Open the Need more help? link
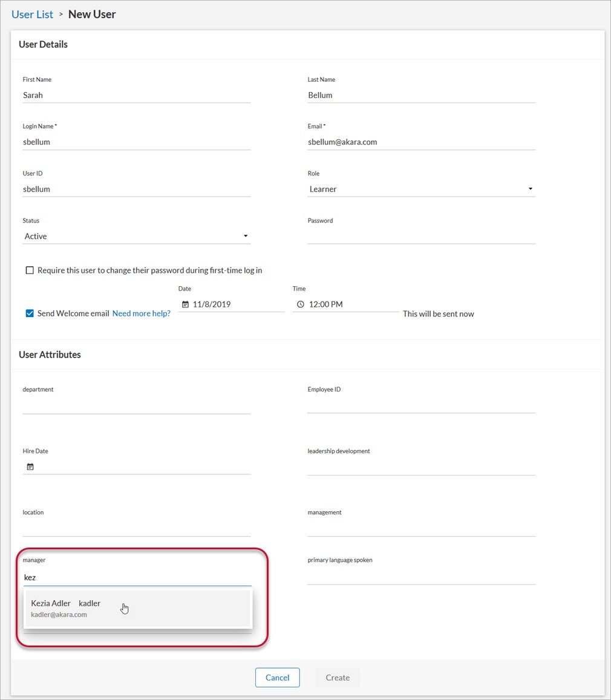This screenshot has height=700, width=611. coord(141,313)
